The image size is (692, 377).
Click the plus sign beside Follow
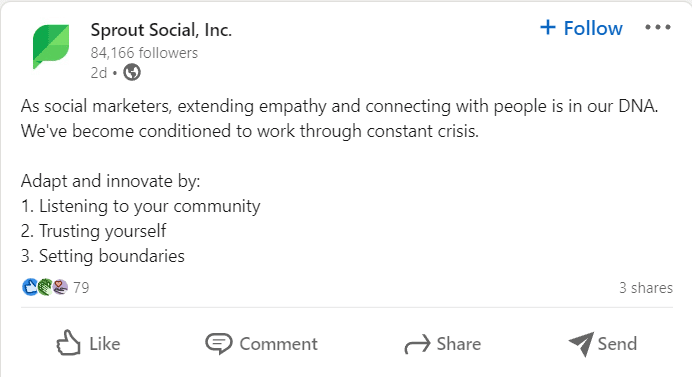pyautogui.click(x=548, y=27)
